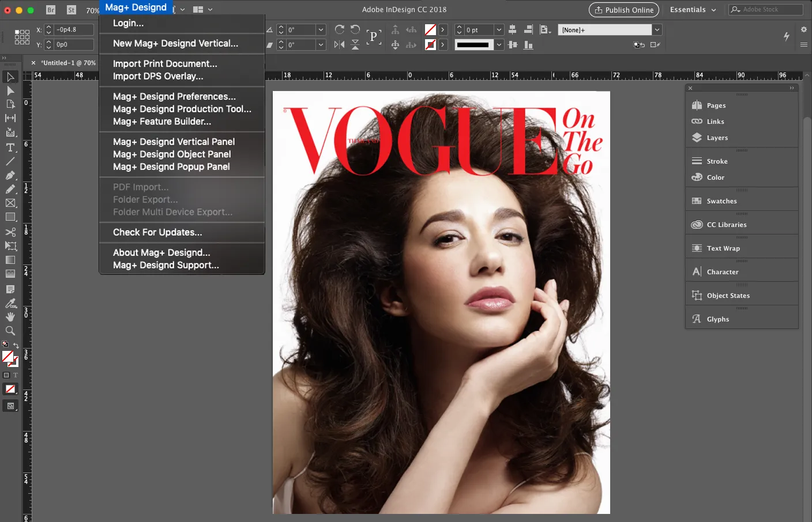Open stroke type dropdown
812x522 pixels.
point(499,44)
